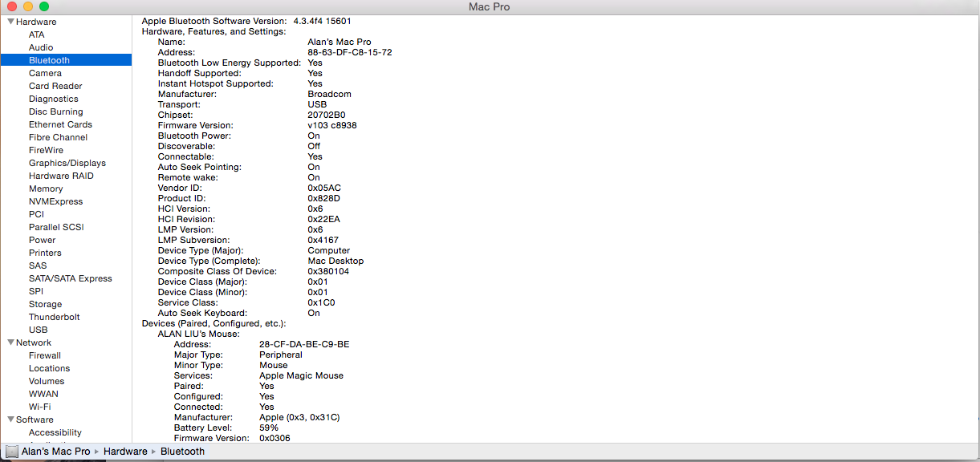The width and height of the screenshot is (980, 462).
Task: Show USB device information
Action: point(38,330)
